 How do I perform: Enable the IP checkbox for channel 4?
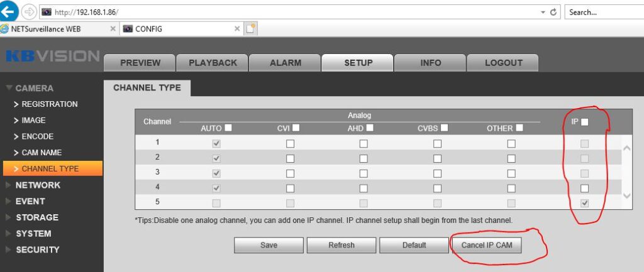click(585, 188)
